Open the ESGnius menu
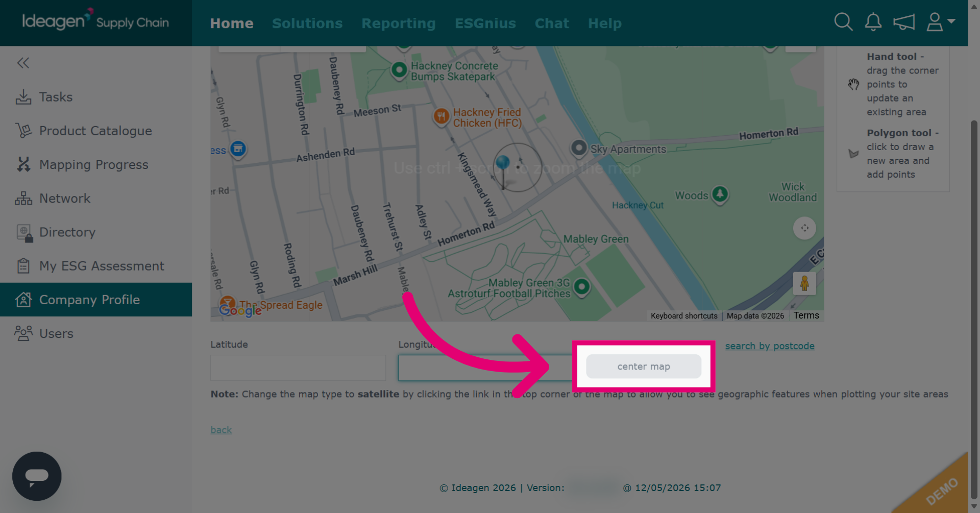Viewport: 980px width, 513px height. (x=485, y=23)
